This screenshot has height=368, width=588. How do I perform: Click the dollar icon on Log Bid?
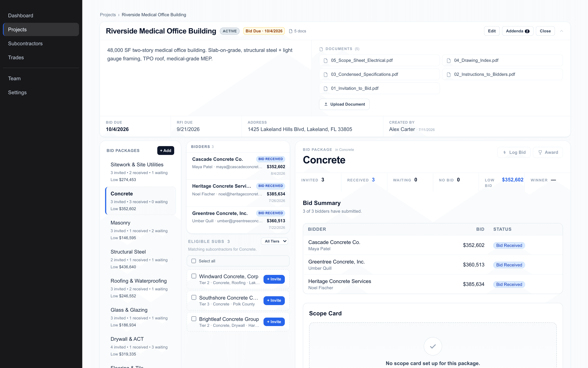(505, 152)
